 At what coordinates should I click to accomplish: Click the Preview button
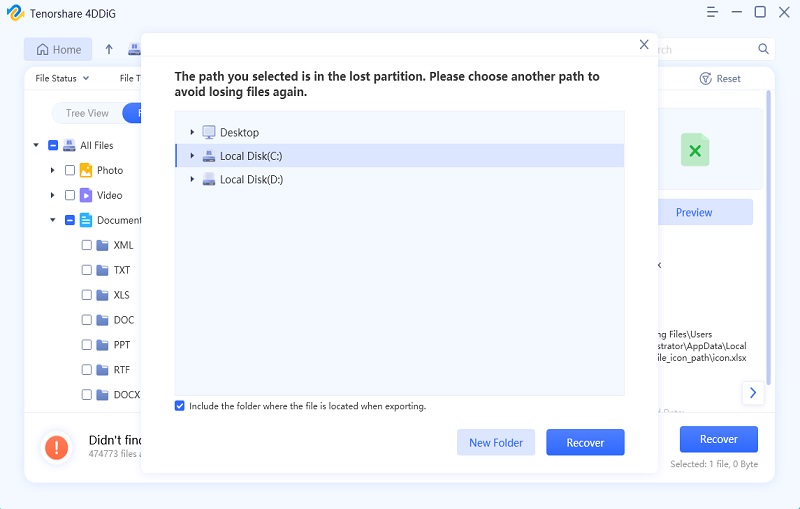coord(694,212)
